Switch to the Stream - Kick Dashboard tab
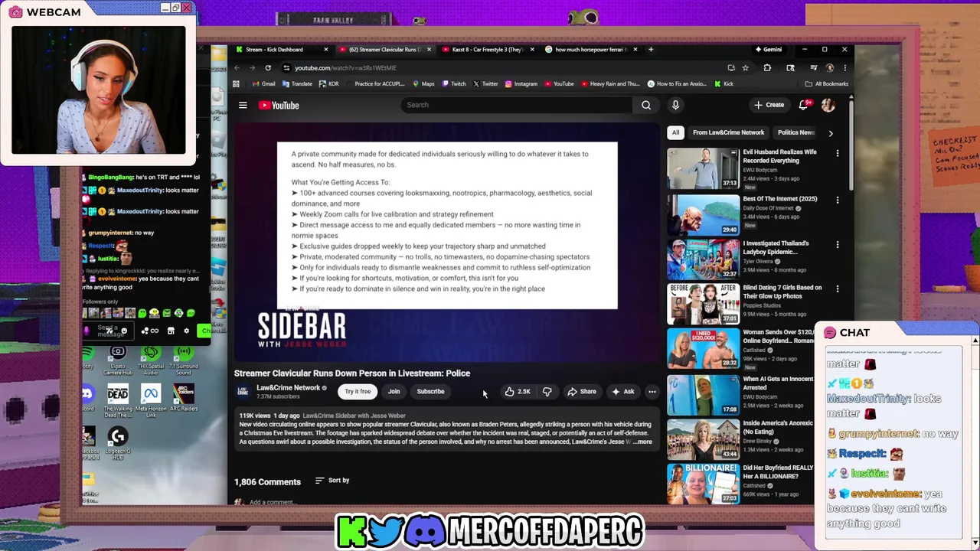 click(279, 50)
